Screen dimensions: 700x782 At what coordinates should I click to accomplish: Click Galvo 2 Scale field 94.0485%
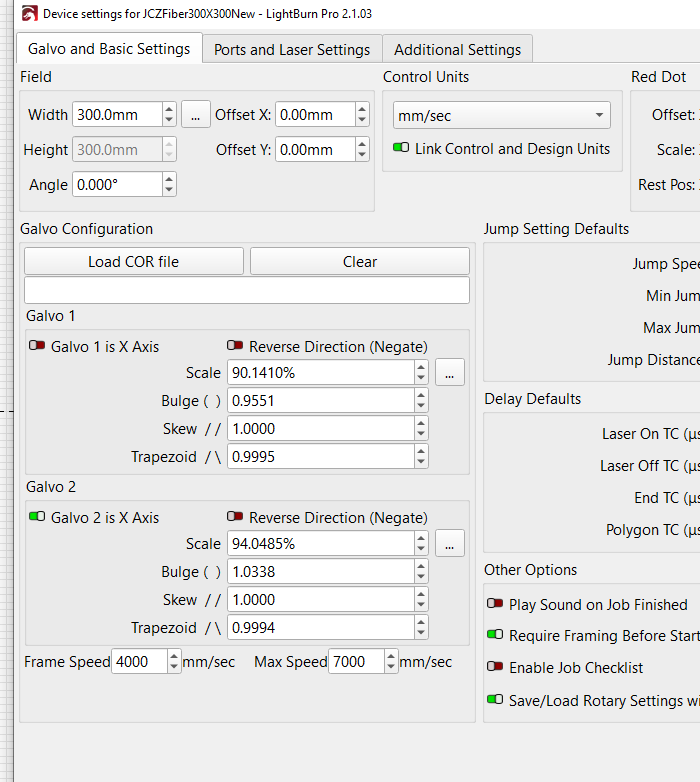(x=321, y=544)
